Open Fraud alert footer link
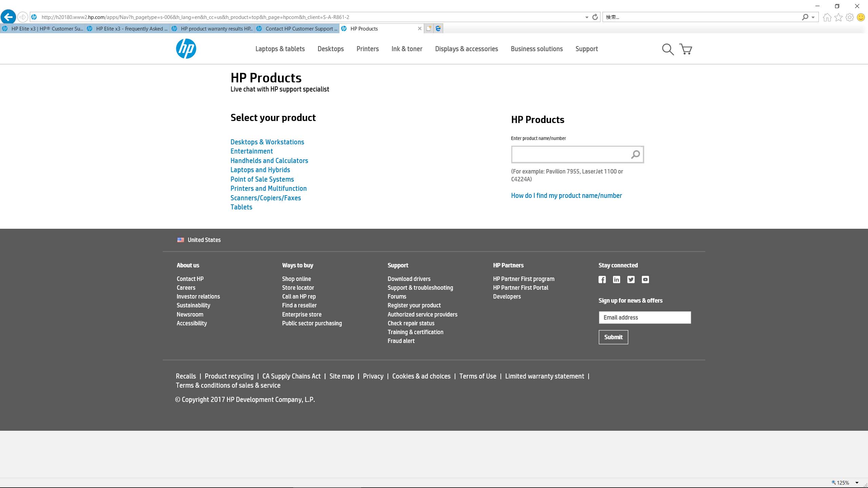This screenshot has width=868, height=488. click(x=401, y=341)
